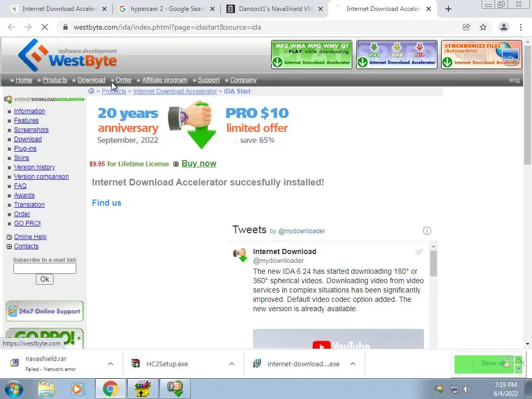Open the Affiliate program menu item
This screenshot has width=532, height=399.
(x=164, y=80)
